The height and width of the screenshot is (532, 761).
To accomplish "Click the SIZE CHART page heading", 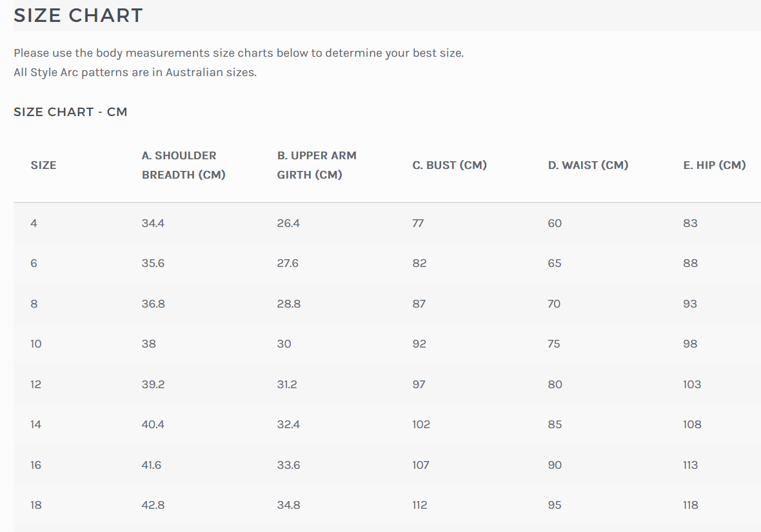I will pyautogui.click(x=78, y=15).
